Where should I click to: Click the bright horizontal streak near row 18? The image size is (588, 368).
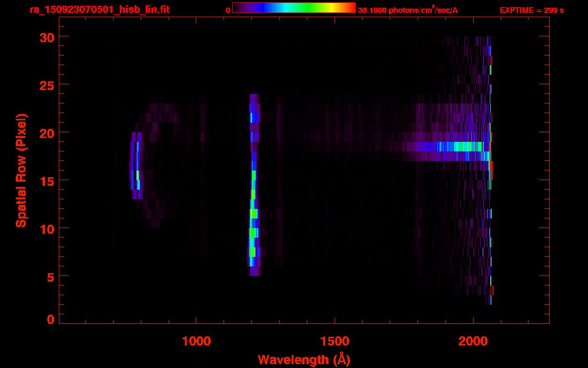click(x=450, y=147)
